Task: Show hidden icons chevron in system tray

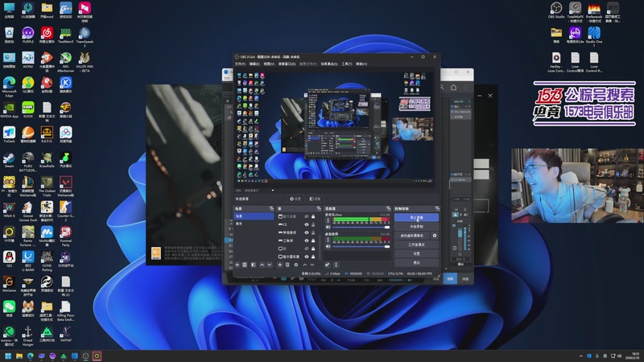Action: (x=580, y=356)
